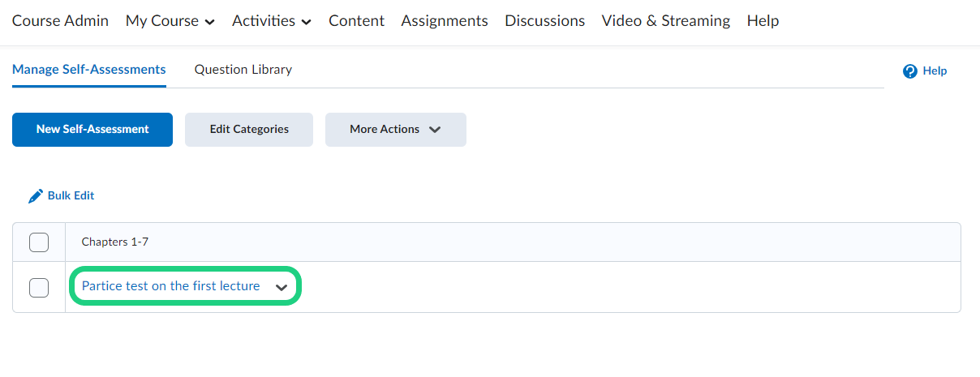Open the Discussions page
Screen dimensions: 980x377
[x=544, y=21]
